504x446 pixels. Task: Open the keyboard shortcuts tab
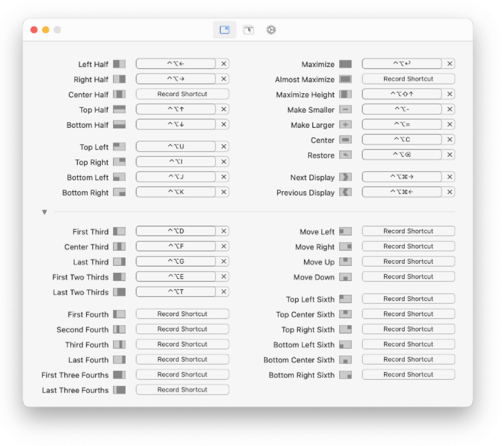224,30
